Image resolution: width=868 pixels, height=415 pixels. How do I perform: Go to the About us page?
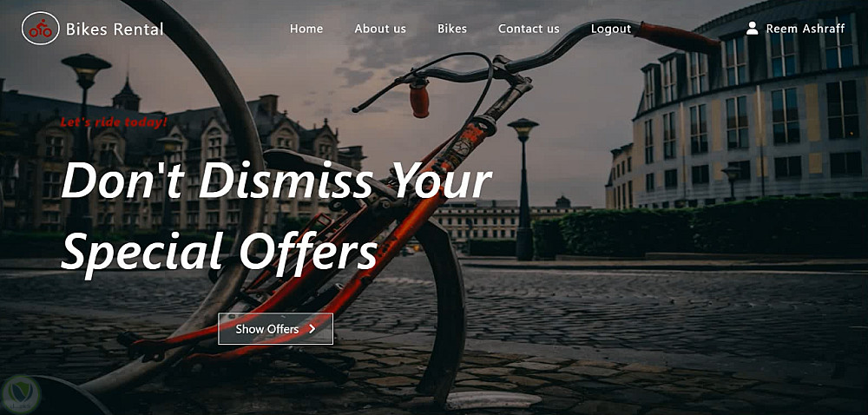click(380, 29)
